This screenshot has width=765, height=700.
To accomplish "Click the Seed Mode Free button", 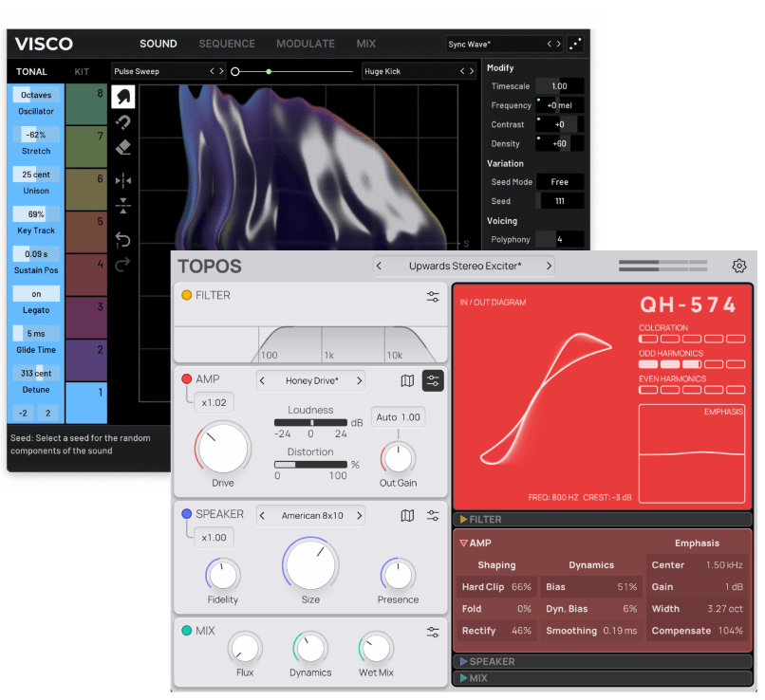I will coord(559,182).
